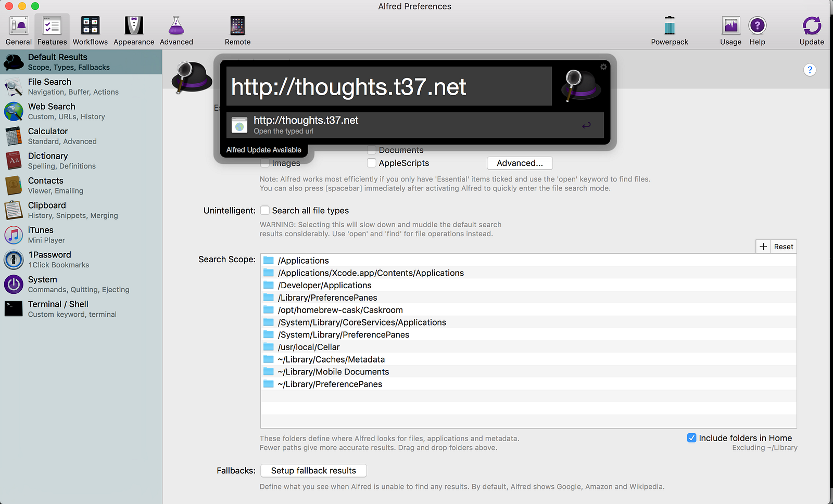Click the question mark help button

point(810,70)
